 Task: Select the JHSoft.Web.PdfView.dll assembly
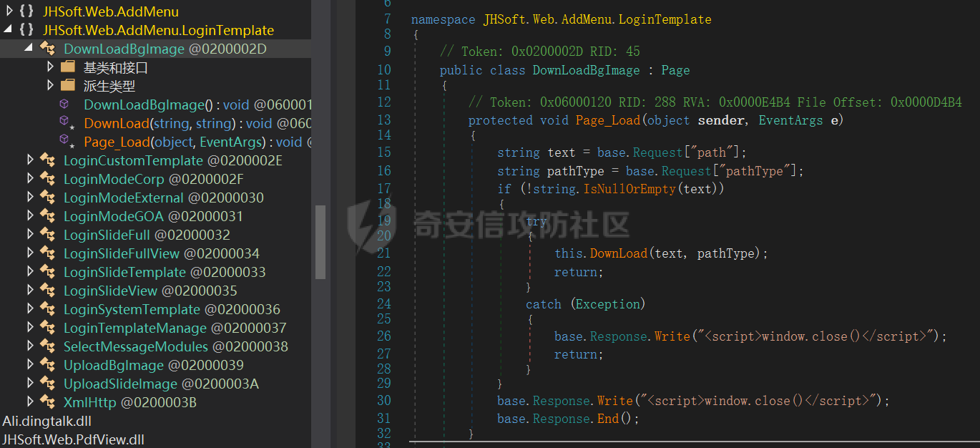(74, 439)
